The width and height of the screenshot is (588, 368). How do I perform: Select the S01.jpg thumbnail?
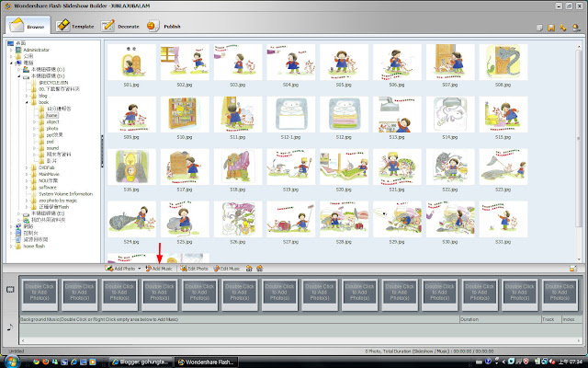point(131,63)
